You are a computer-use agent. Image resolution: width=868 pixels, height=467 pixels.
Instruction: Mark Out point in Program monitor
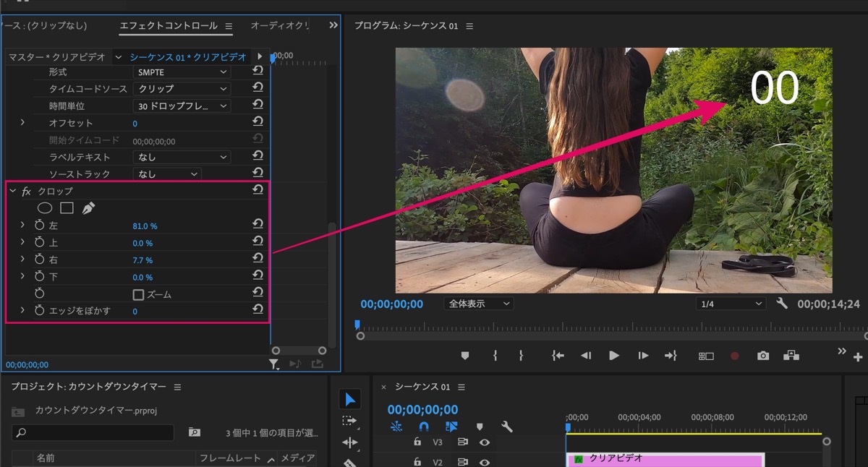click(x=521, y=356)
